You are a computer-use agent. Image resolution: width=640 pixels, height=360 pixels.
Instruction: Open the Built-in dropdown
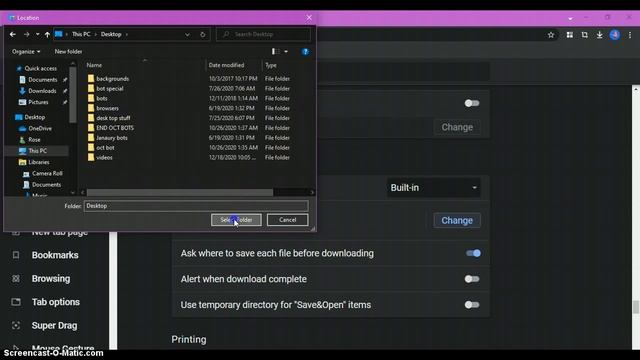[x=433, y=188]
